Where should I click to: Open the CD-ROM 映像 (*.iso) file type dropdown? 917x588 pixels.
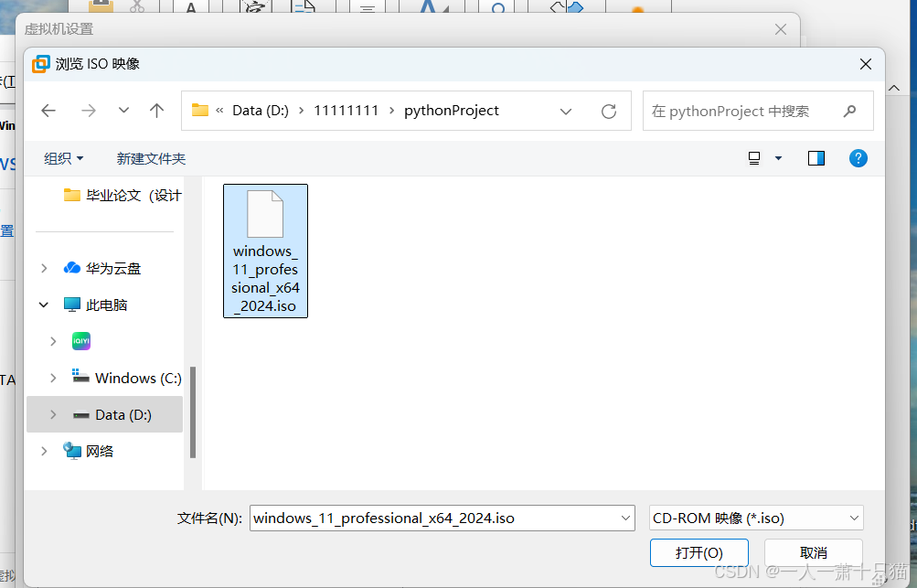756,519
